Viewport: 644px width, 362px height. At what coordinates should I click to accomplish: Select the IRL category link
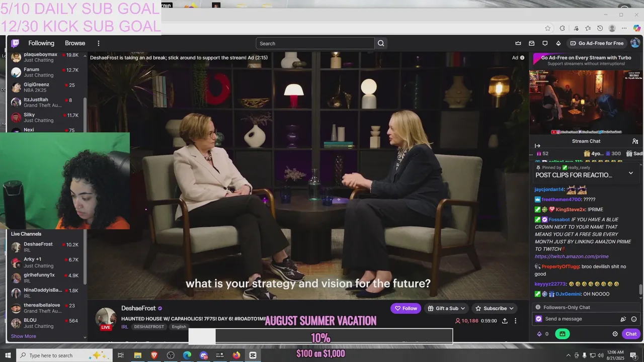(124, 327)
